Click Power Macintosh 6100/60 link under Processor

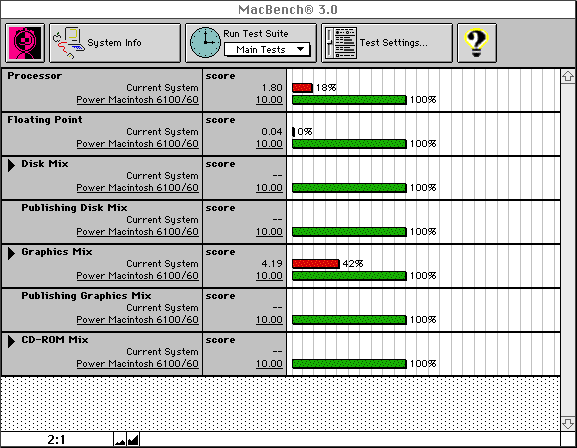[x=137, y=100]
